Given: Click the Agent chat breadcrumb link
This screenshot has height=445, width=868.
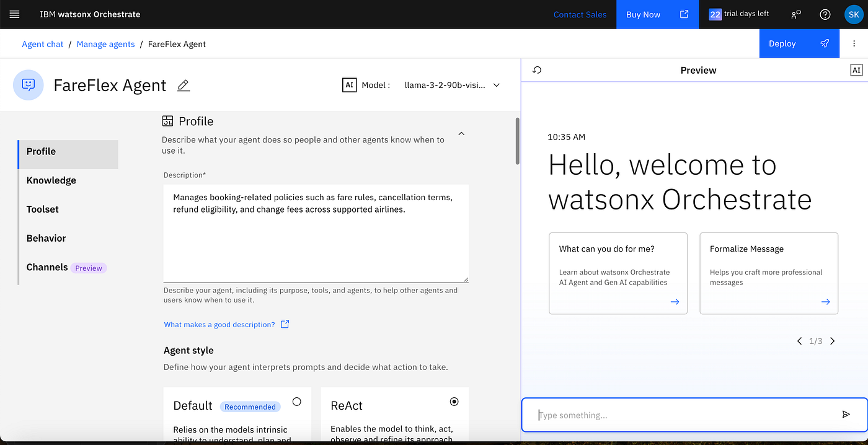Looking at the screenshot, I should 43,44.
